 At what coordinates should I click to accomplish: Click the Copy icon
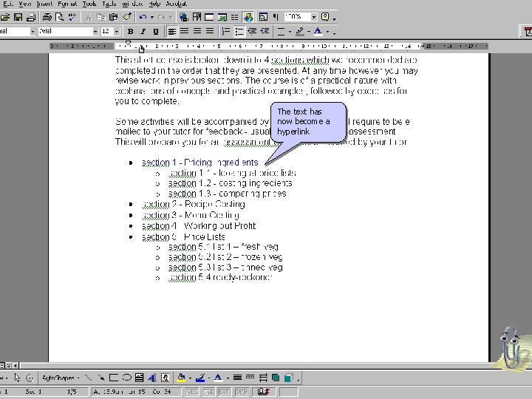click(101, 17)
